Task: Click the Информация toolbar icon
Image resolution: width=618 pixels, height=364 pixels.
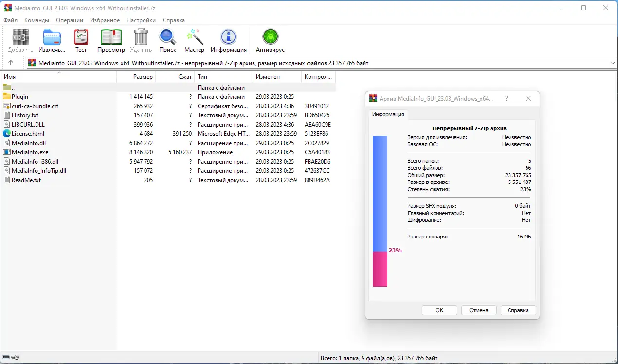Action: pos(228,37)
